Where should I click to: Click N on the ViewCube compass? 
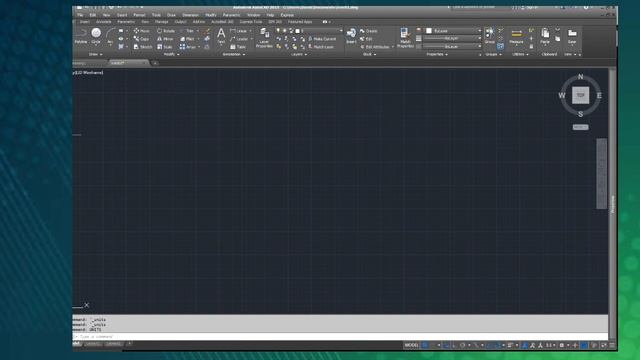click(x=580, y=77)
